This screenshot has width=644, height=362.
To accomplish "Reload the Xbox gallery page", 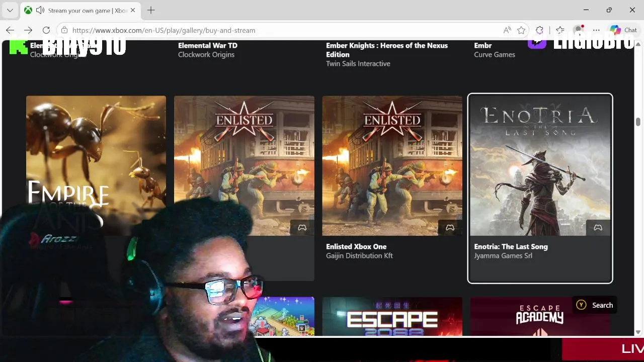I will pos(46,30).
